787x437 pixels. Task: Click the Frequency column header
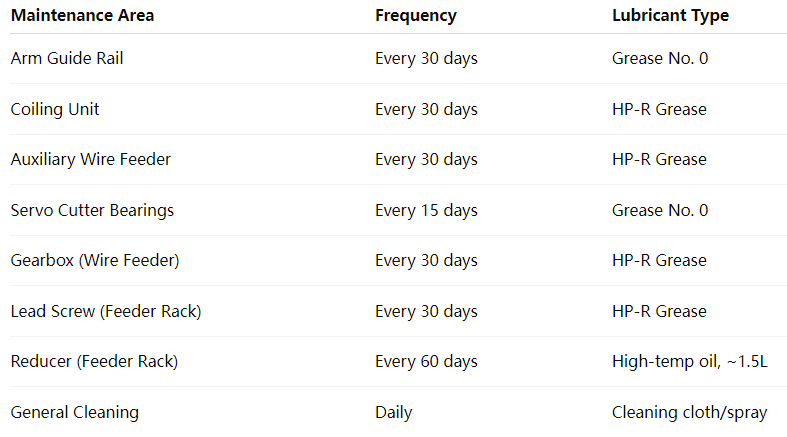pyautogui.click(x=416, y=16)
